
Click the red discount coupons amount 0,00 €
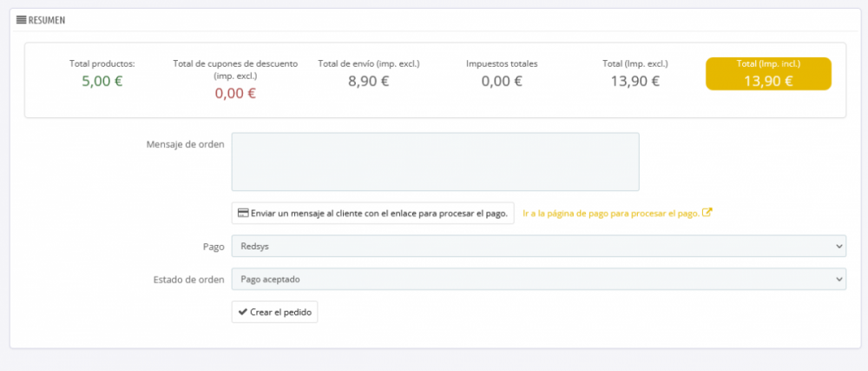click(x=235, y=93)
